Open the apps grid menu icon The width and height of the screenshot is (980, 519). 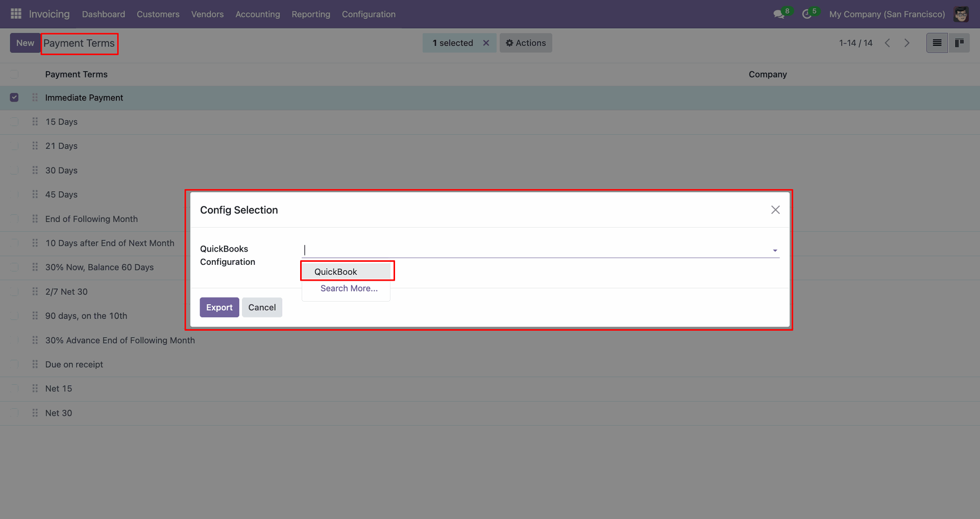point(16,14)
